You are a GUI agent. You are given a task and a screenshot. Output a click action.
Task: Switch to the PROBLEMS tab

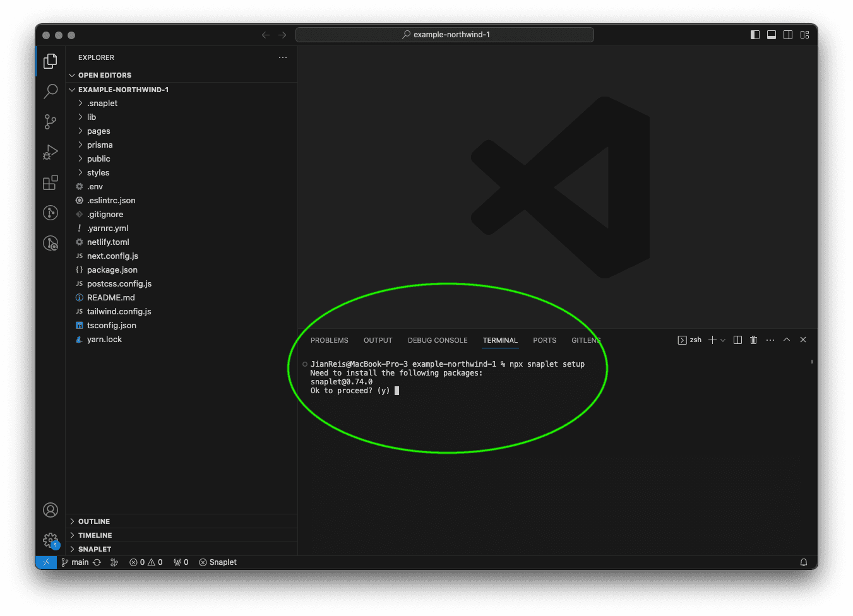[329, 340]
